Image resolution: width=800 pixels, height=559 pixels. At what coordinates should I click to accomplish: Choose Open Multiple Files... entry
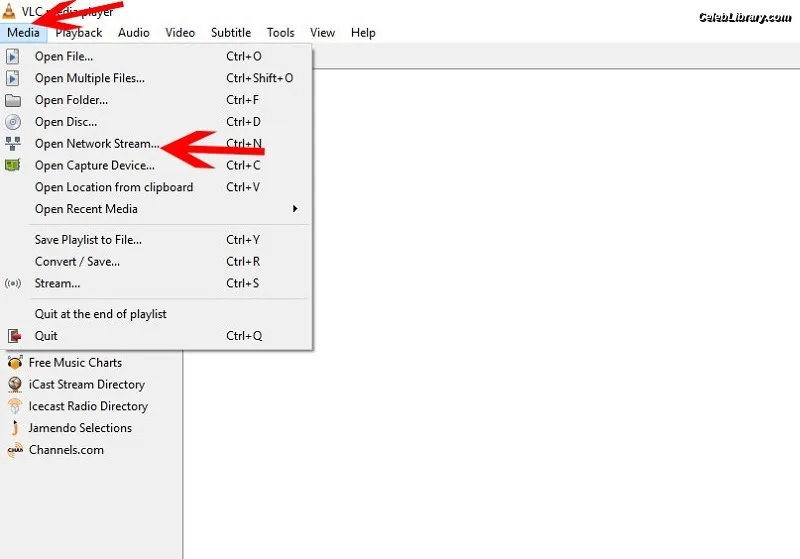click(156, 78)
